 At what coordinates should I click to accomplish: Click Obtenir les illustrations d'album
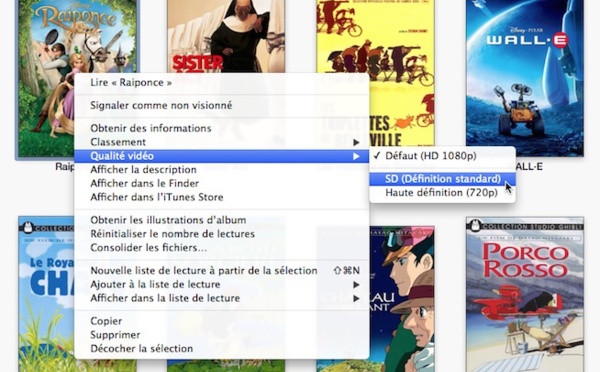pyautogui.click(x=222, y=220)
